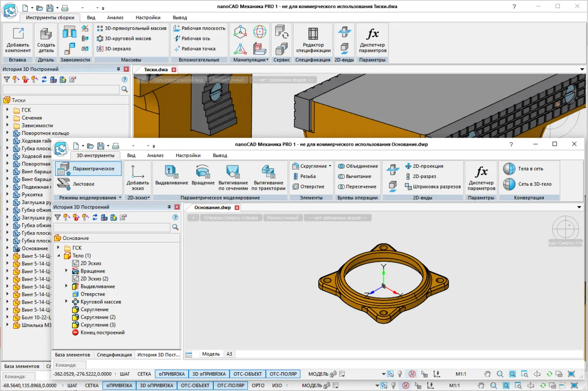Open the Спецификация panel tab
588x391 pixels.
[114, 355]
